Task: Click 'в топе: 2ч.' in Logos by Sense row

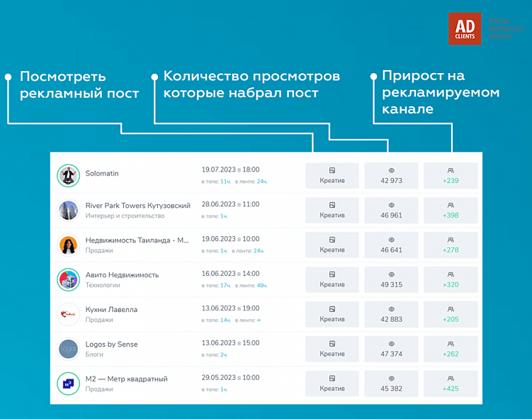Action: pos(215,354)
